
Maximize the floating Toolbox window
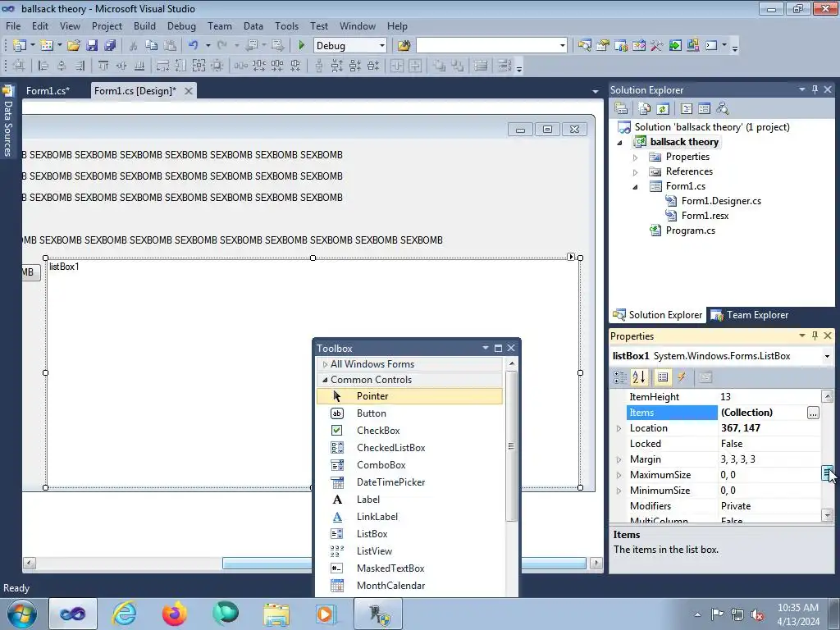coord(498,348)
